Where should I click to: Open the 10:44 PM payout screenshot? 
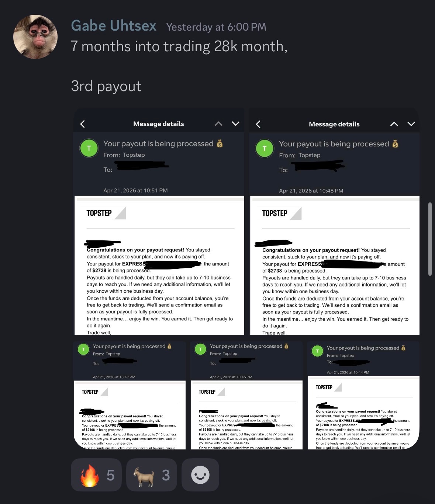pos(363,395)
